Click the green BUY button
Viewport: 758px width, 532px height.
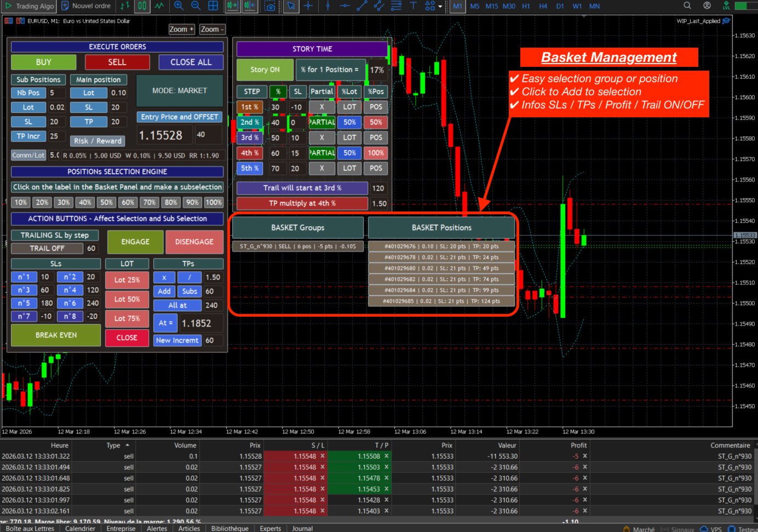[44, 62]
